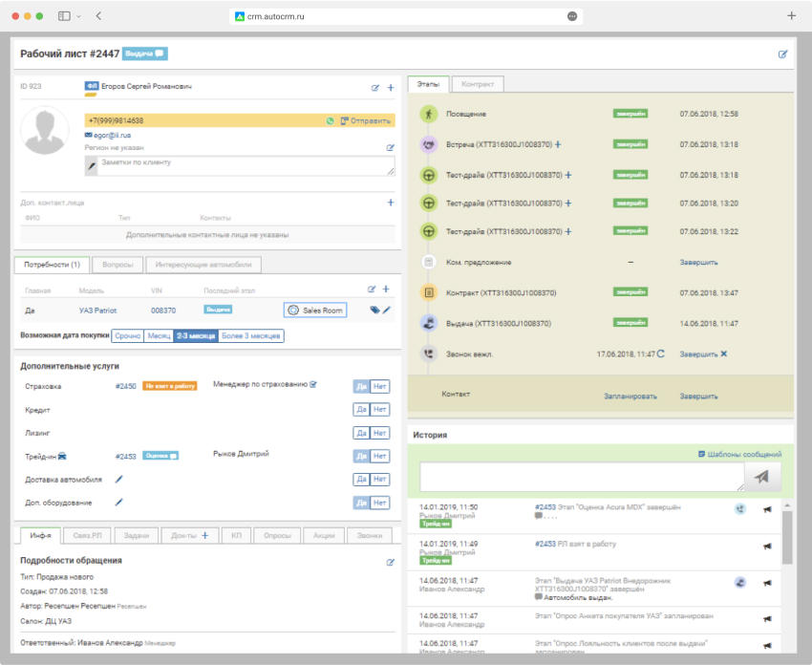Viewport: 812px width, 665px height.
Task: Expand the first Тест-драйв stage with plus
Action: [x=568, y=176]
